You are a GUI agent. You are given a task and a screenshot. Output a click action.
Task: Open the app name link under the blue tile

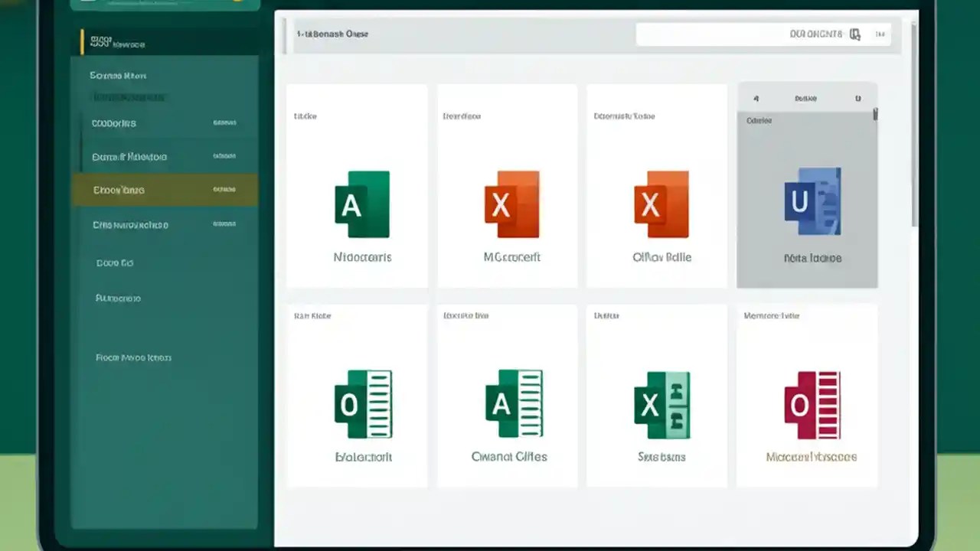click(812, 258)
